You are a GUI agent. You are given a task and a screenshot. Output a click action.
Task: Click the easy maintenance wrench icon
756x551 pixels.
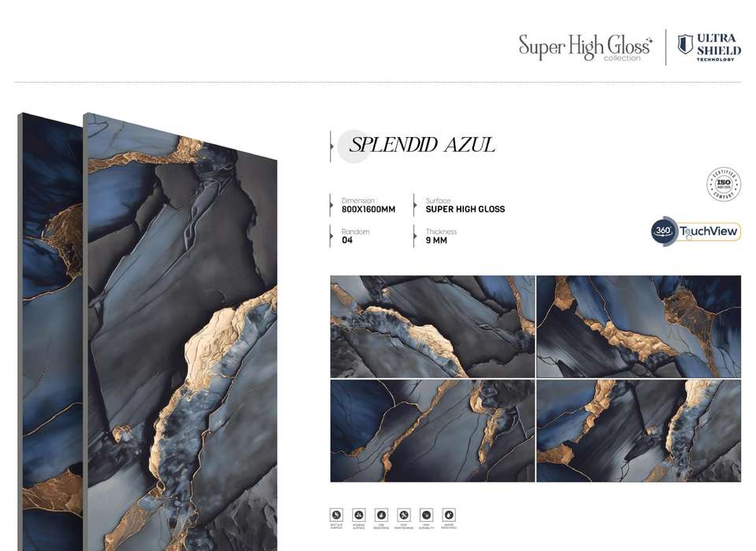pyautogui.click(x=404, y=515)
